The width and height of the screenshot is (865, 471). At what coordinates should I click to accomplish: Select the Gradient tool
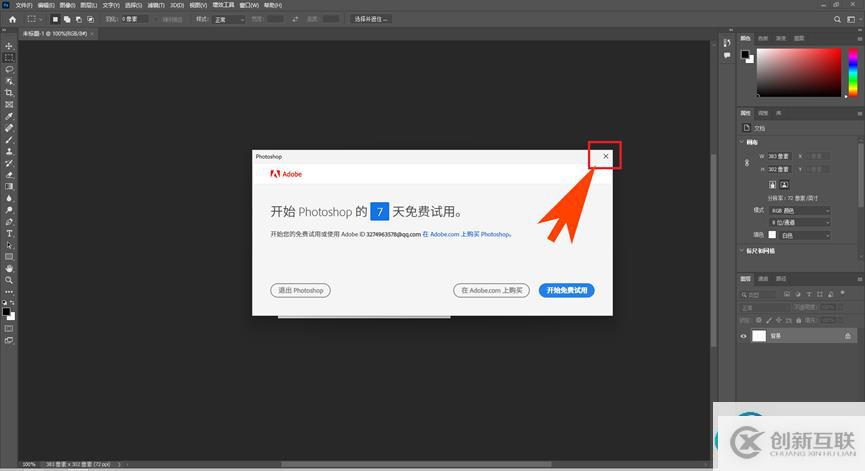[9, 186]
